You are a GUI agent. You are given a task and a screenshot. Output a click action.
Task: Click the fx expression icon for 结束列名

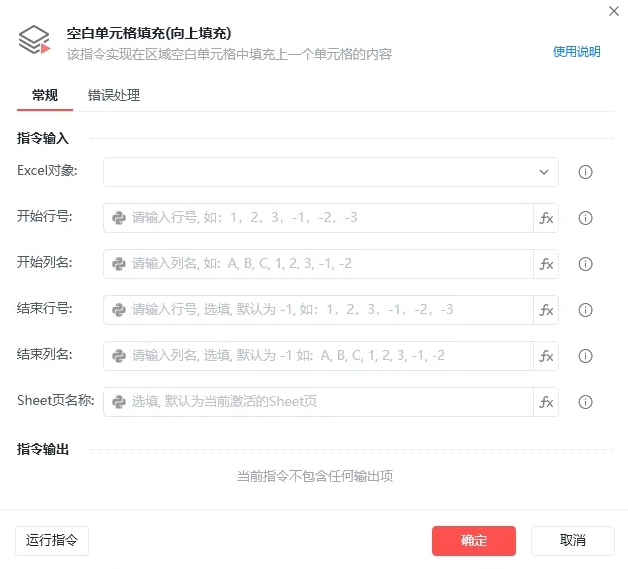tap(546, 356)
